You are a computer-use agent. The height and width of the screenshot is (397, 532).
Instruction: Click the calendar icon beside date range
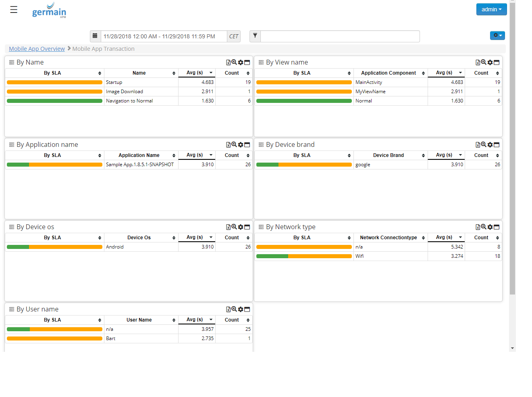point(95,36)
